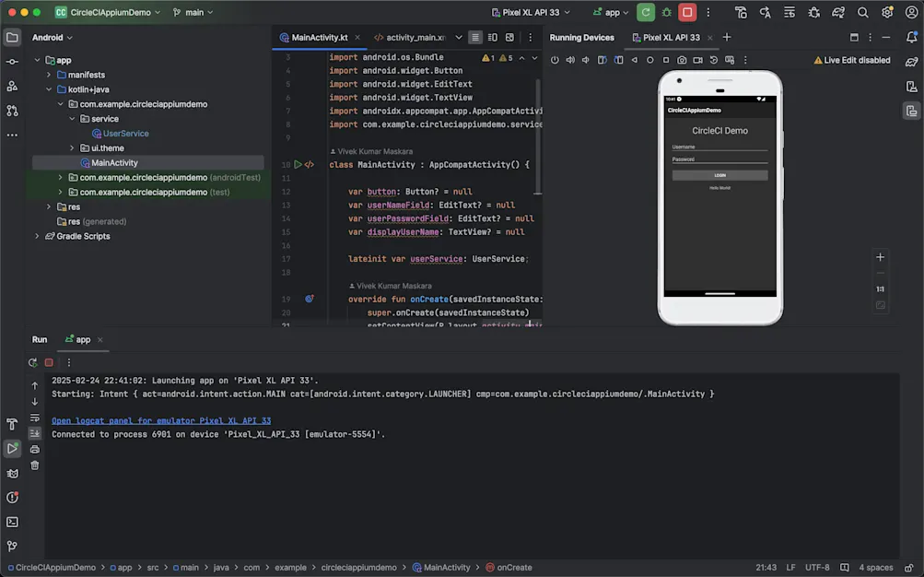Run the app with the Debug icon
Viewport: 924px width, 577px height.
pyautogui.click(x=666, y=12)
